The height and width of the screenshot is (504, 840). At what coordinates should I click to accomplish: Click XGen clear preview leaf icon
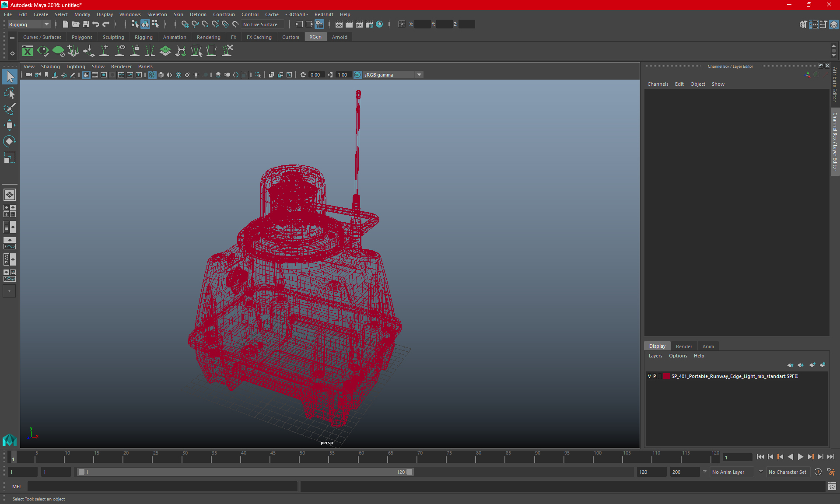pyautogui.click(x=58, y=51)
